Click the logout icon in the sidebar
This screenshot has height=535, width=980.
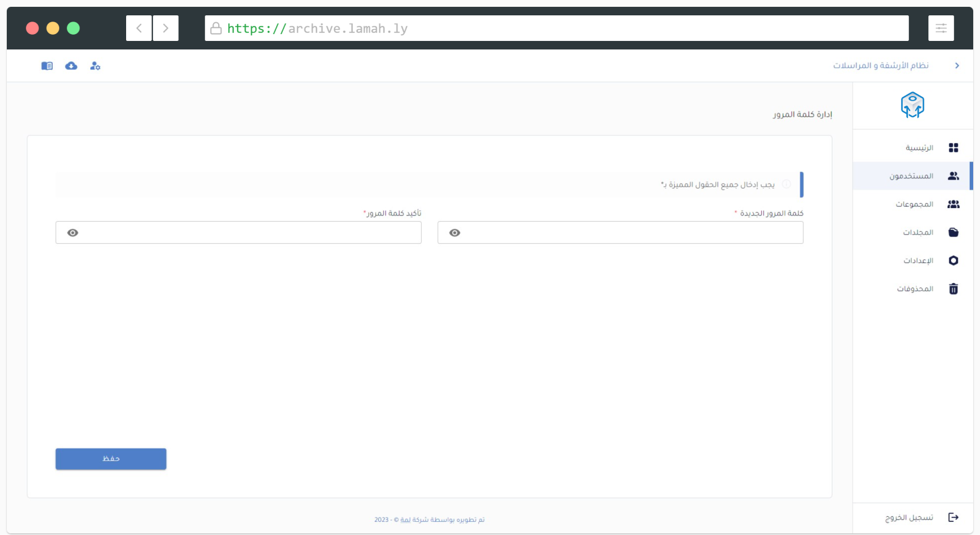point(953,517)
